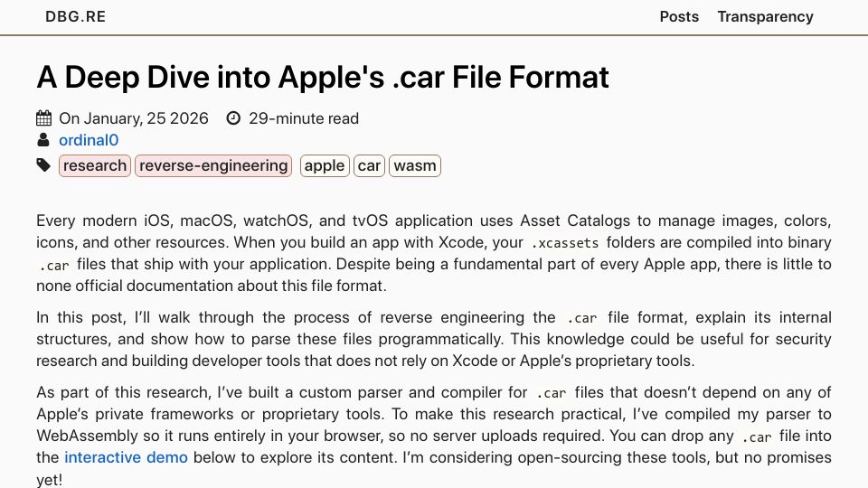This screenshot has height=488, width=868.
Task: Click the 29-minute read text
Action: (x=304, y=118)
